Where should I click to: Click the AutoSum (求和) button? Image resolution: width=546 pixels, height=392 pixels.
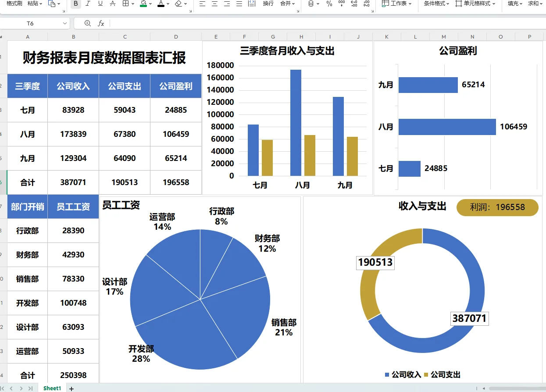tap(533, 4)
